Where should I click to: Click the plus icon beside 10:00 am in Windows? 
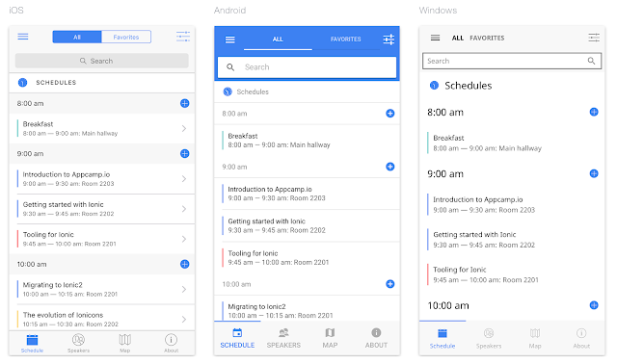coord(594,305)
